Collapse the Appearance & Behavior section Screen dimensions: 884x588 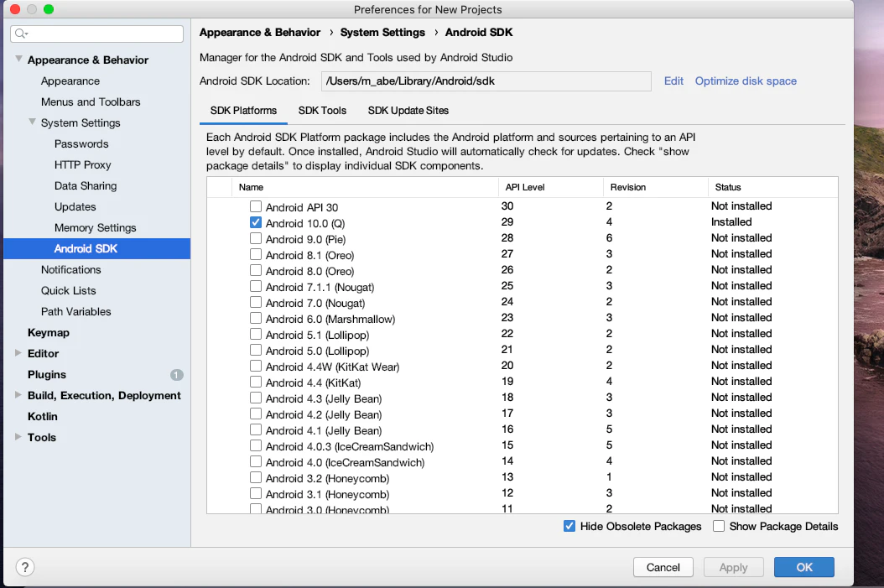coord(18,59)
